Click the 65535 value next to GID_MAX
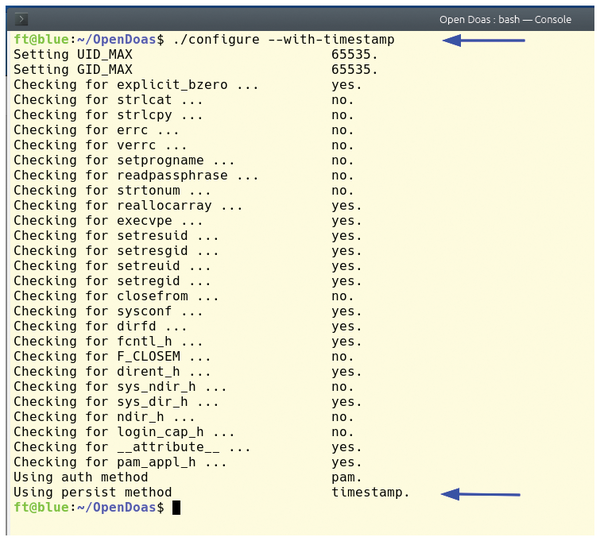 tap(354, 70)
